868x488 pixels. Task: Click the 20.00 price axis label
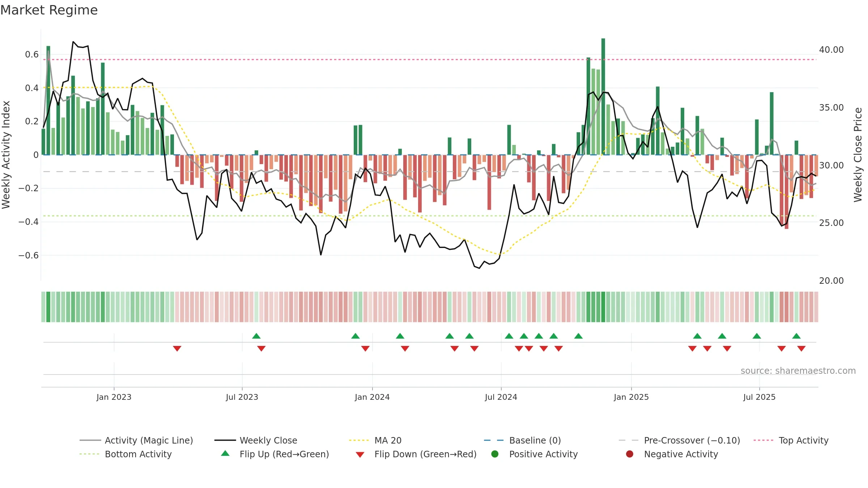coord(831,281)
